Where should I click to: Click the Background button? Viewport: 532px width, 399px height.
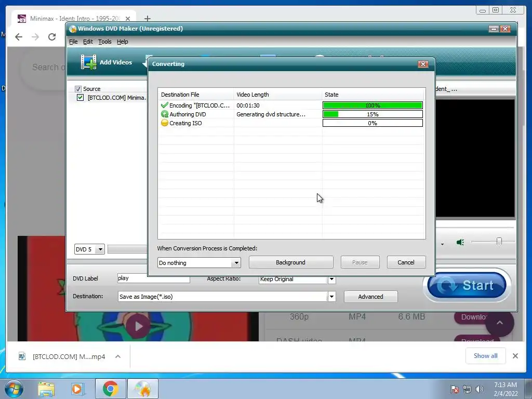(291, 262)
